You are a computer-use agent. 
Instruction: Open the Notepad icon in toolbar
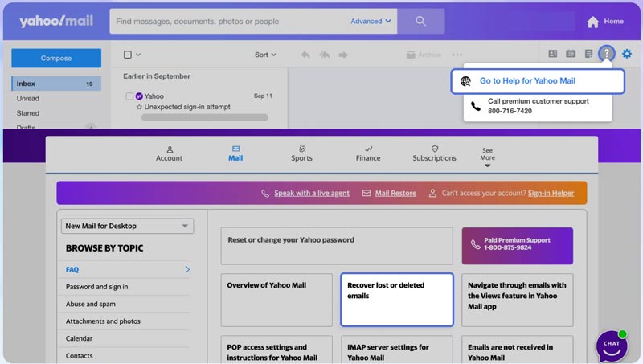click(x=588, y=54)
